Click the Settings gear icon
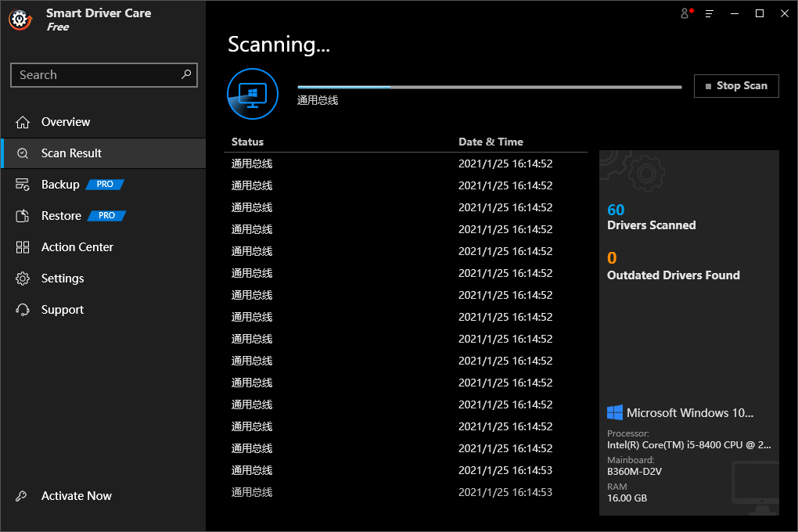Screen dimensions: 798x532 point(23,279)
